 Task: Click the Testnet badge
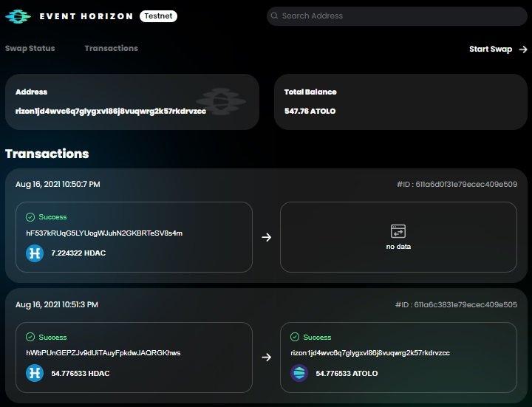point(158,16)
